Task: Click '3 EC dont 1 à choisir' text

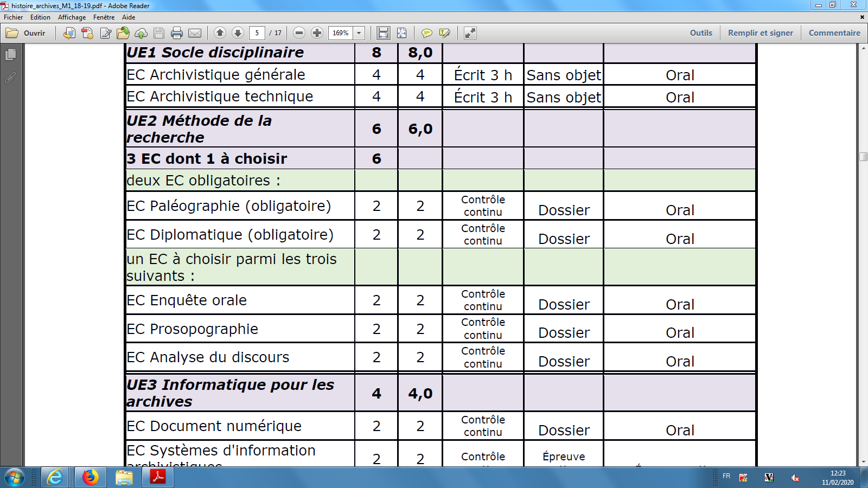Action: click(x=207, y=159)
